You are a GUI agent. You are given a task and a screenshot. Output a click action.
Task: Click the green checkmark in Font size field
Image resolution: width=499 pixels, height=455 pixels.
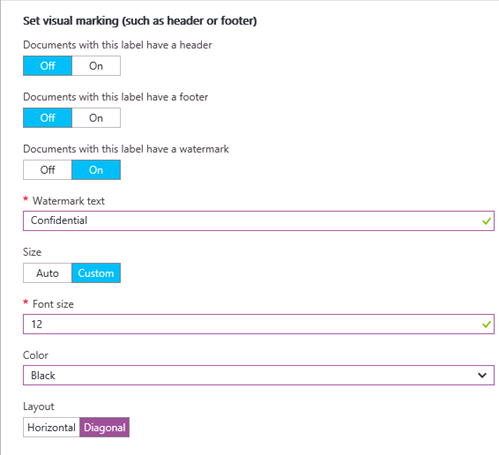[x=486, y=324]
